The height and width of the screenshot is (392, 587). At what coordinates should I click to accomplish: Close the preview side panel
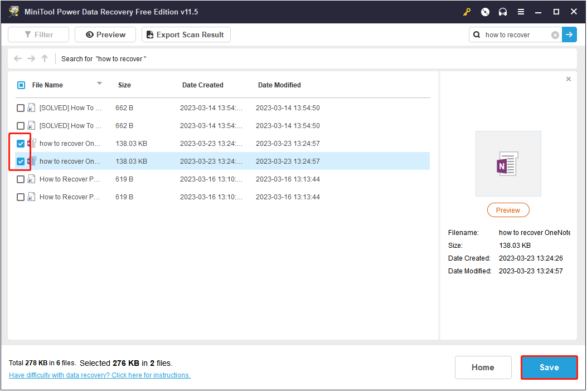pyautogui.click(x=568, y=79)
